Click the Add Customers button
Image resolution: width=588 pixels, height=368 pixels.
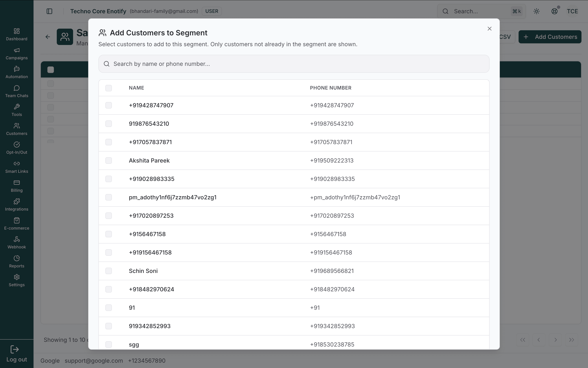pyautogui.click(x=550, y=37)
